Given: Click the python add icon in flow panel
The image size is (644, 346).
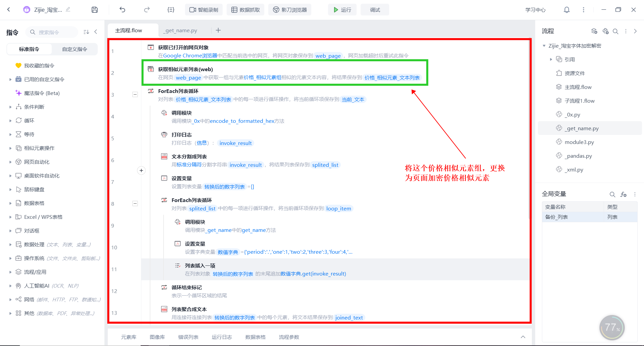Looking at the screenshot, I should pyautogui.click(x=605, y=31).
